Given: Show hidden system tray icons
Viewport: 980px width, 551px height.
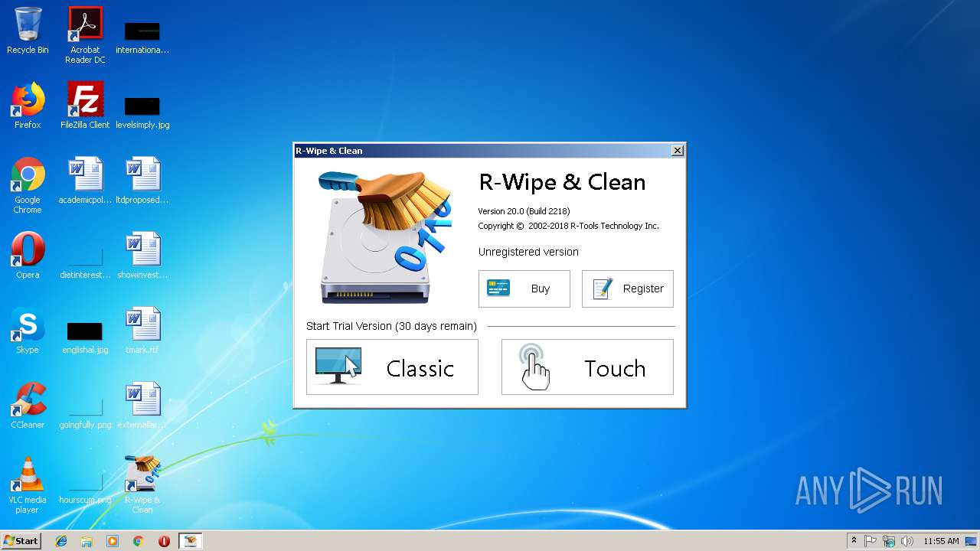Looking at the screenshot, I should coord(854,541).
